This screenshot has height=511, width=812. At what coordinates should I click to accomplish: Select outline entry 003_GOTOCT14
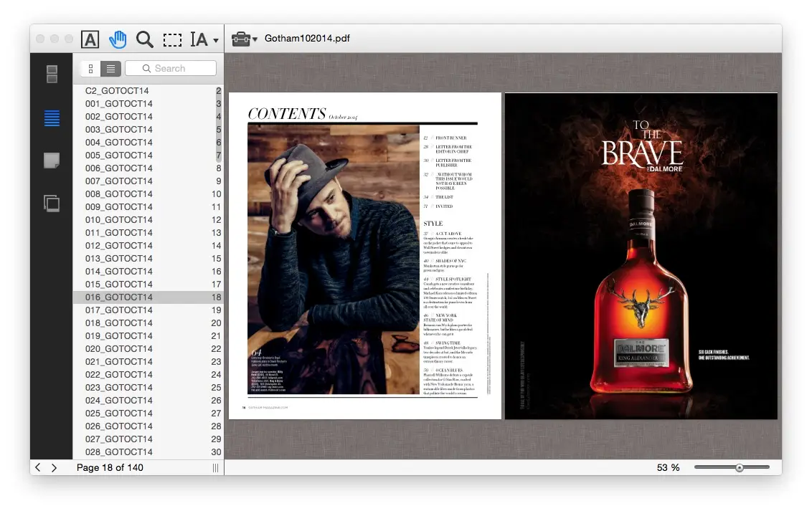[148, 129]
